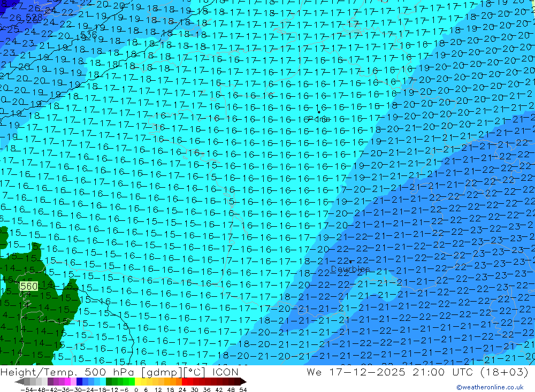
Task: Pick the cyan legend swatch before -18
Action: pyautogui.click(x=103, y=381)
